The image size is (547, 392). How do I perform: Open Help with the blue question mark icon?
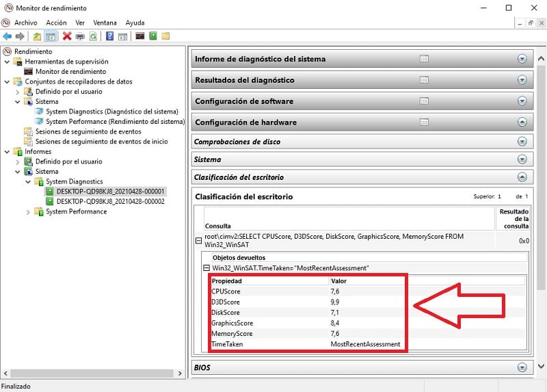(x=109, y=36)
